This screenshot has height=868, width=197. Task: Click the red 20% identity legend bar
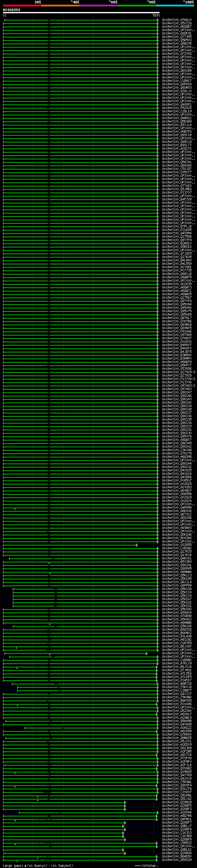22,6
